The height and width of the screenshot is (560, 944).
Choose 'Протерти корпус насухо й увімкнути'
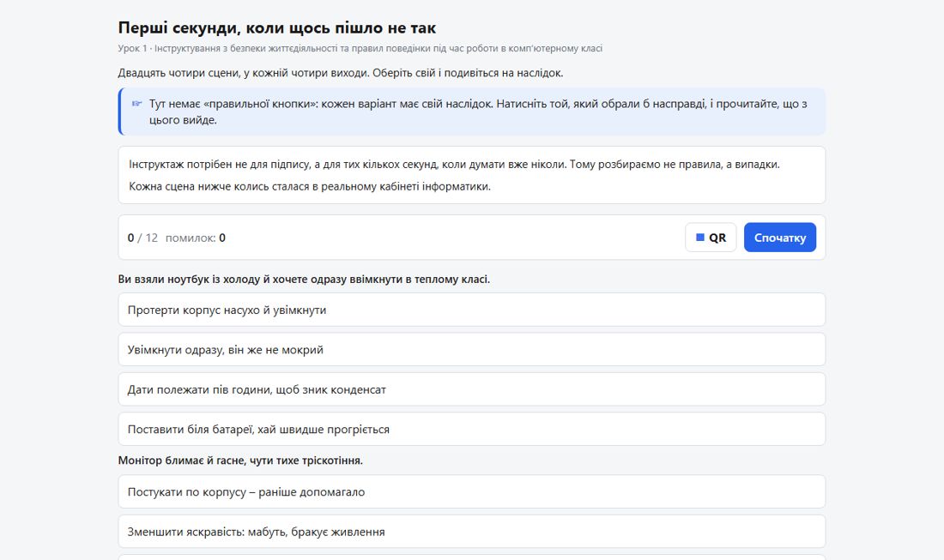(471, 310)
